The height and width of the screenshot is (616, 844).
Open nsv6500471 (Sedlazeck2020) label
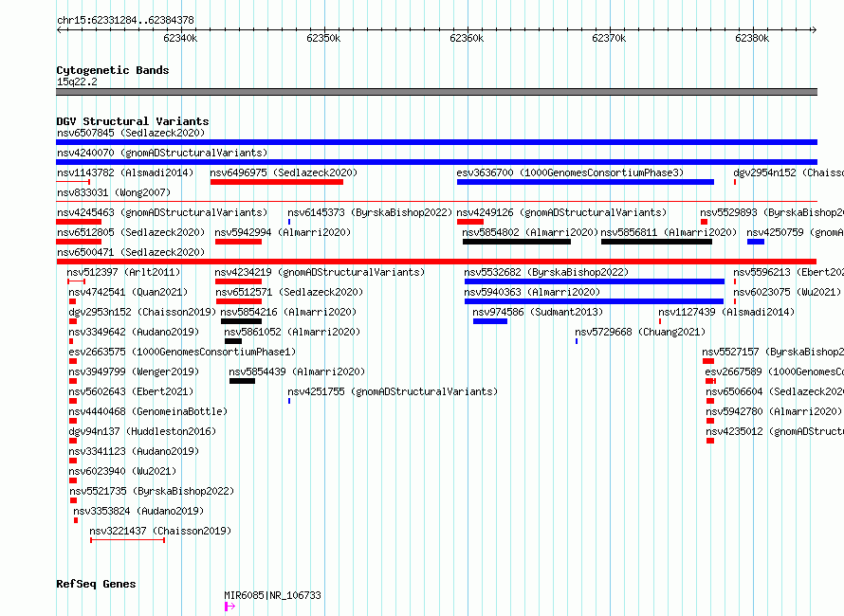click(131, 252)
